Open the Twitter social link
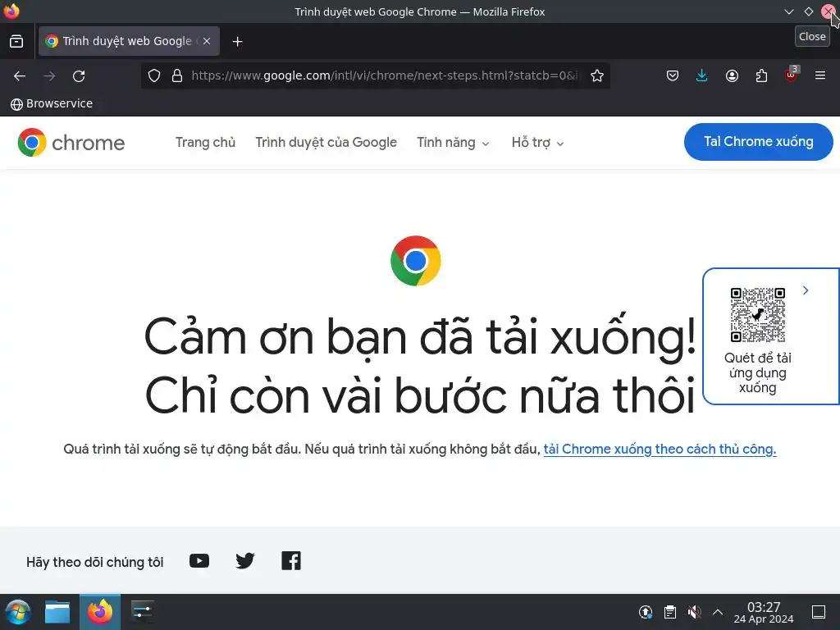 pos(245,561)
